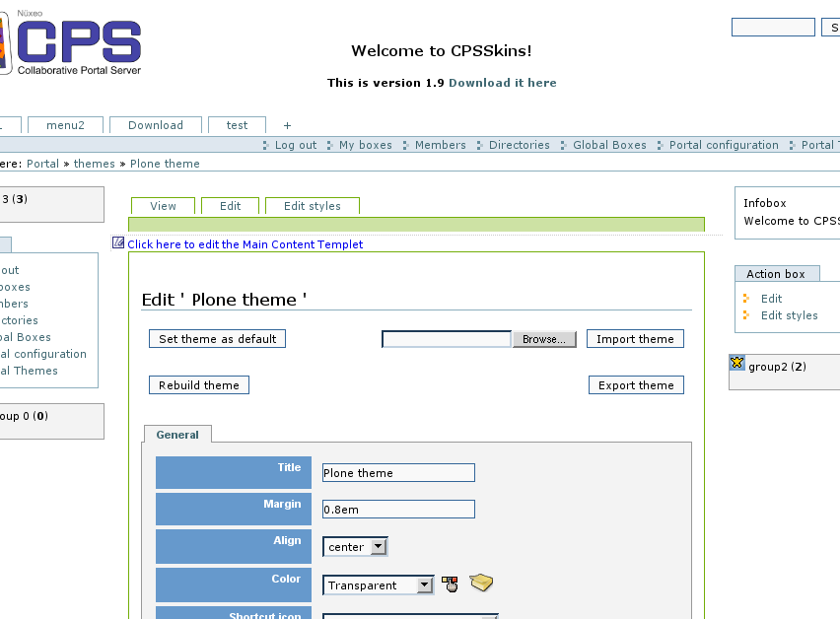
Task: Click the Browse... button
Action: [544, 339]
